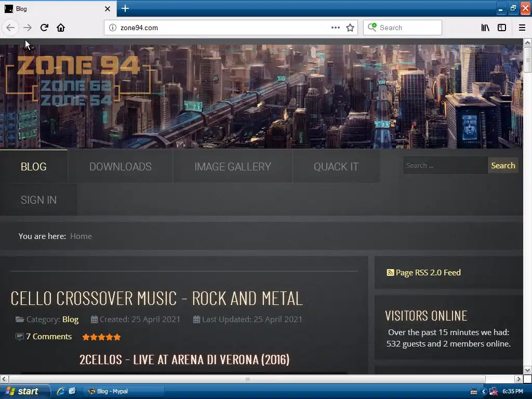Click the horizontal scrollbar right arrow
This screenshot has height=399, width=532.
point(518,379)
